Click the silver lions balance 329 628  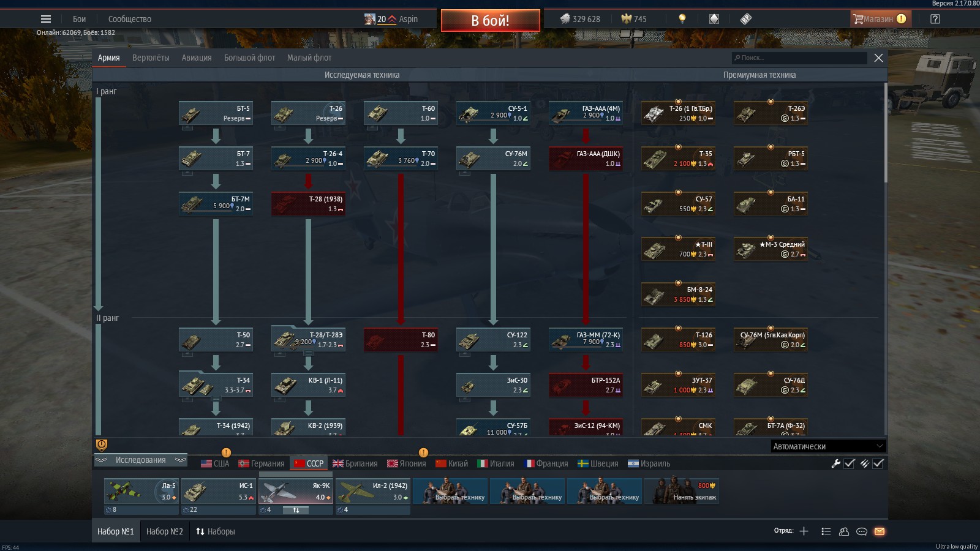tap(579, 19)
